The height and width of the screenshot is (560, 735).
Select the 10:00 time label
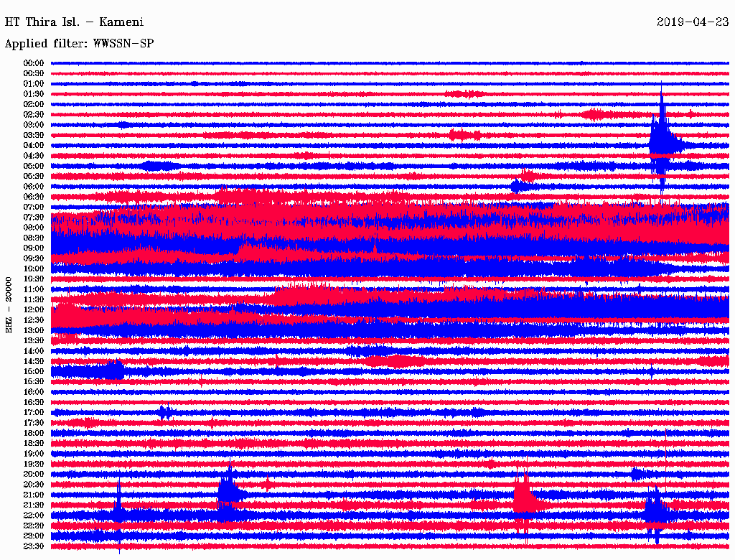[34, 269]
